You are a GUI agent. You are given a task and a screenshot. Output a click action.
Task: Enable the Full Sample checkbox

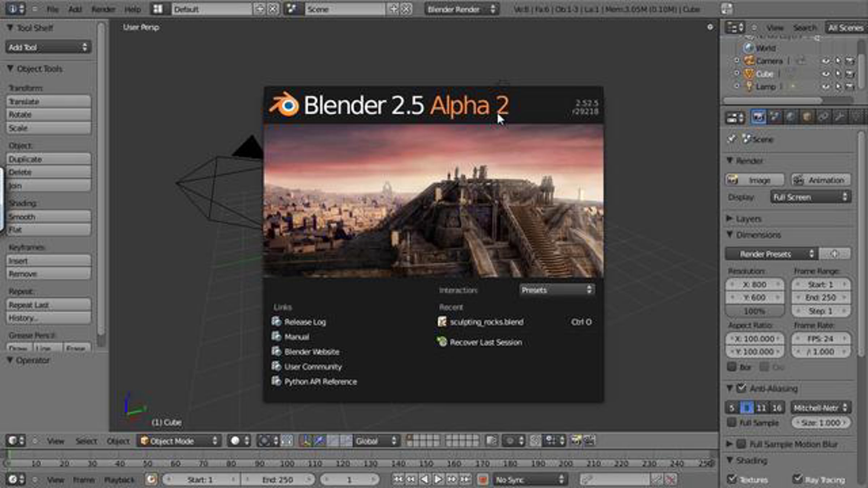click(732, 422)
